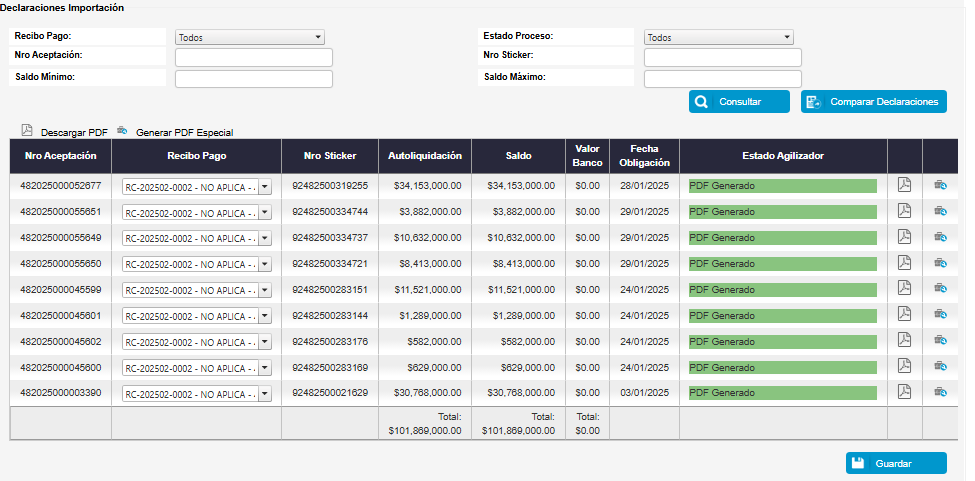Image resolution: width=975 pixels, height=481 pixels.
Task: Open PDF icon in row 482025000045601
Action: [904, 315]
